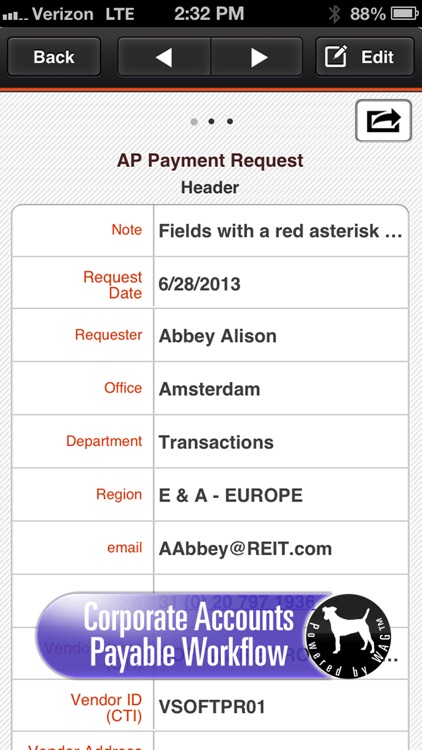Go to previous record with left arrow
The height and width of the screenshot is (750, 422).
164,57
